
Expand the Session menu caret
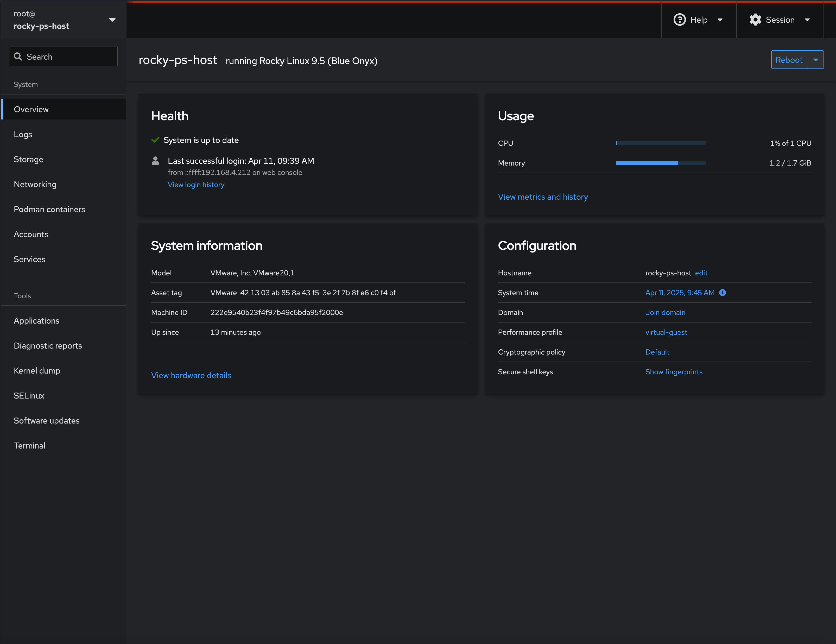807,20
